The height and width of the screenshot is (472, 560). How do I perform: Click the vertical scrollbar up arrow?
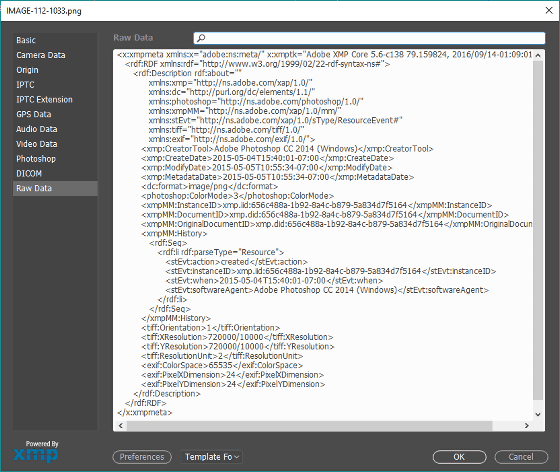click(x=538, y=55)
